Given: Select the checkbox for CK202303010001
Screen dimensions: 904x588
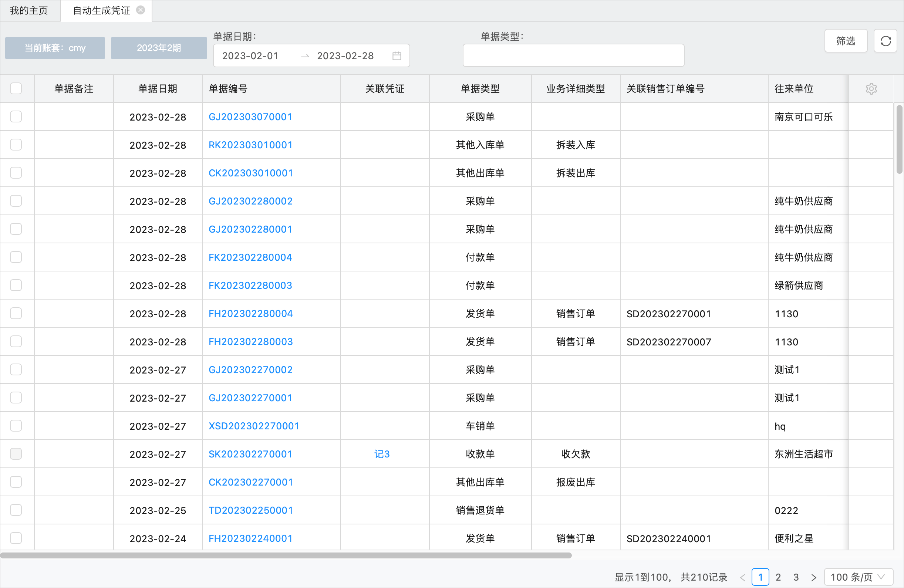Looking at the screenshot, I should [16, 173].
